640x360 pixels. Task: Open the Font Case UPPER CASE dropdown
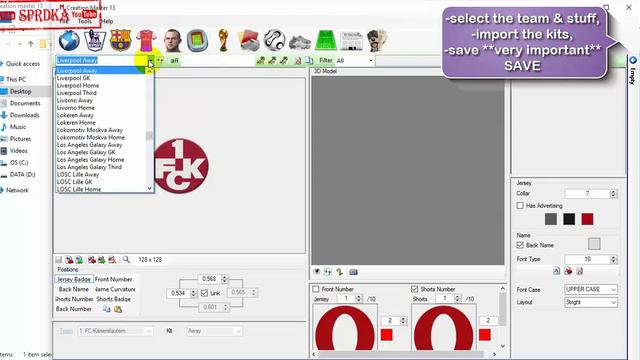(591, 289)
